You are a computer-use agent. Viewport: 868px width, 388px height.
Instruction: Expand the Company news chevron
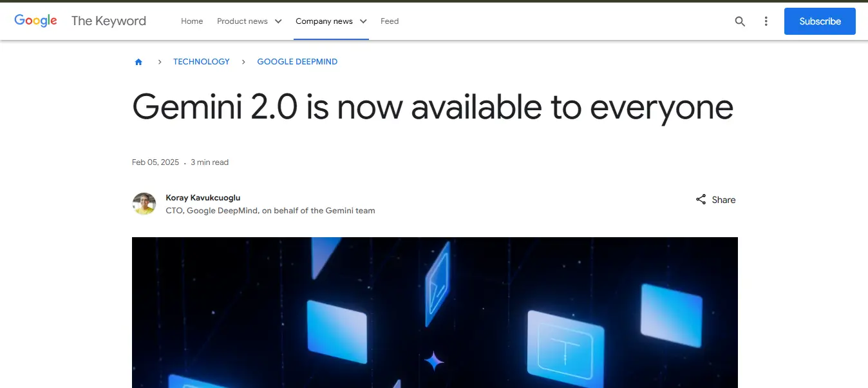click(363, 21)
